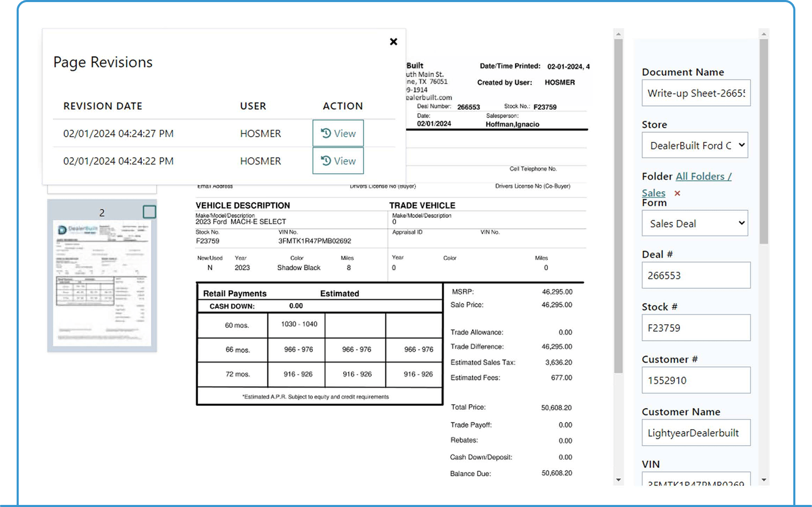Edit the Customer # field

696,380
